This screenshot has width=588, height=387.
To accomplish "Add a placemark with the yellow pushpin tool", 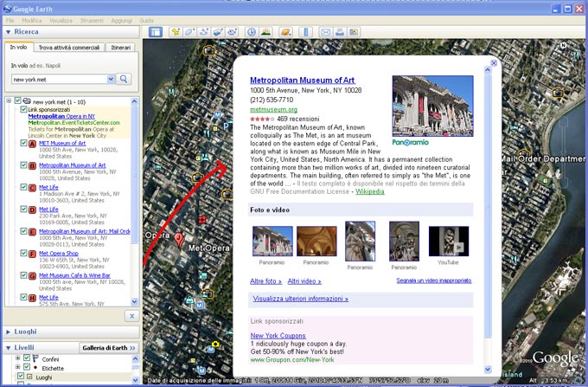I will coord(176,32).
